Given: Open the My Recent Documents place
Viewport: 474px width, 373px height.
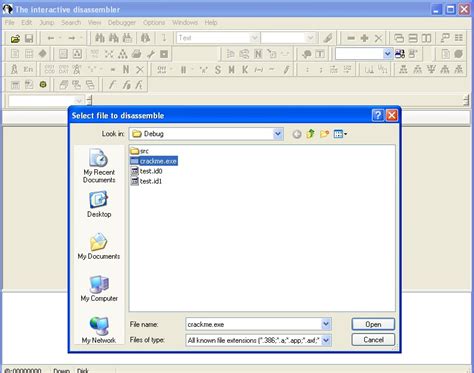Looking at the screenshot, I should pos(99,166).
